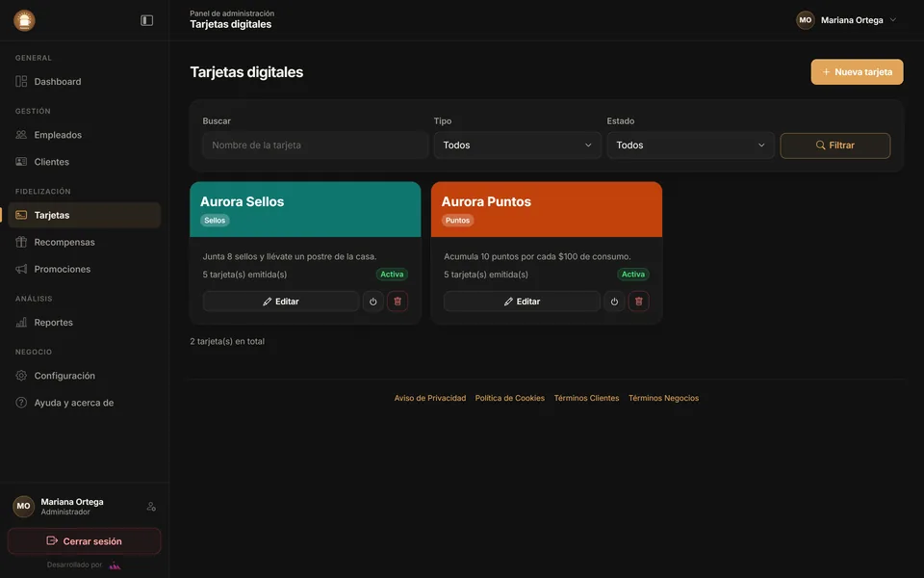This screenshot has width=924, height=578.
Task: Open the Clientes section
Action: pos(85,162)
